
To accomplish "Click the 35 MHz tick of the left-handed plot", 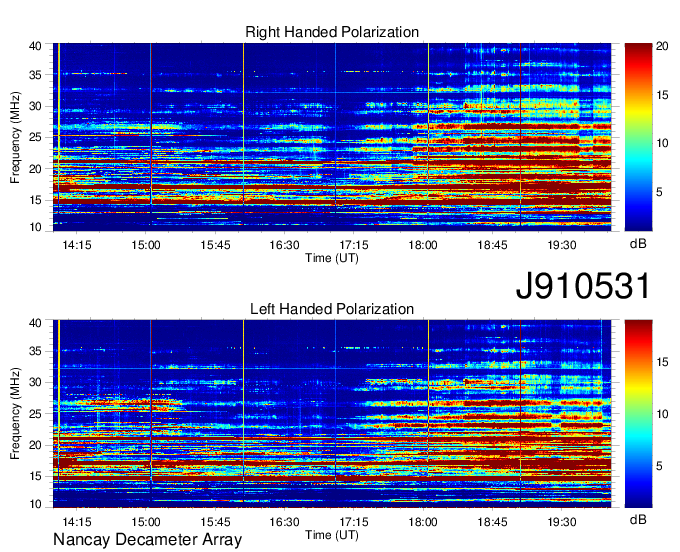I will pos(35,351).
